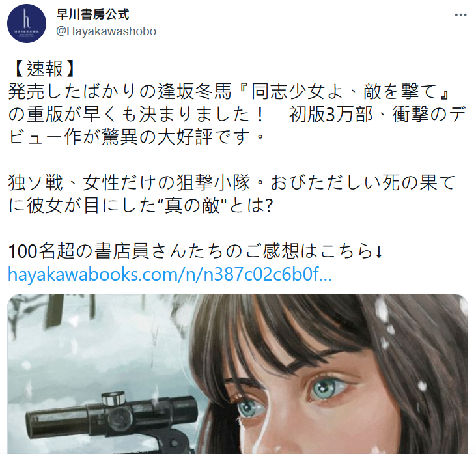Screen dimensions: 476x454
Task: Open the three-dot more options menu
Action: 460,15
